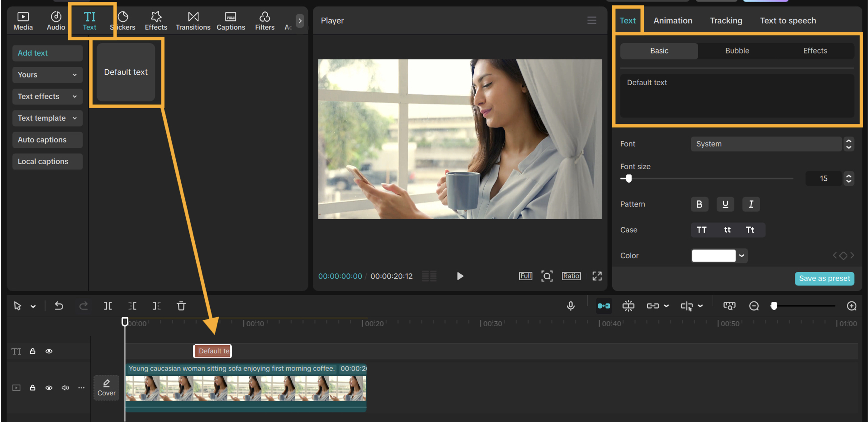Click the Undo arrow in timeline toolbar

tap(59, 306)
